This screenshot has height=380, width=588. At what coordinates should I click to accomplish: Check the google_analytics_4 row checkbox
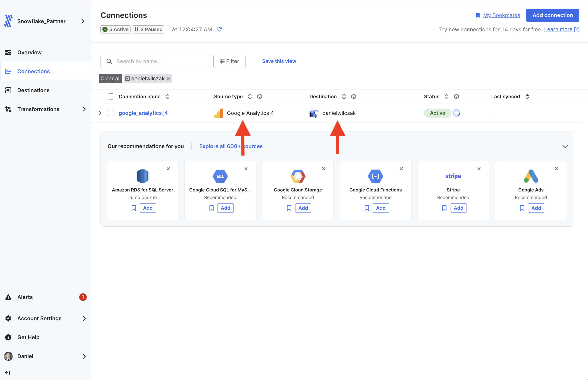(111, 113)
